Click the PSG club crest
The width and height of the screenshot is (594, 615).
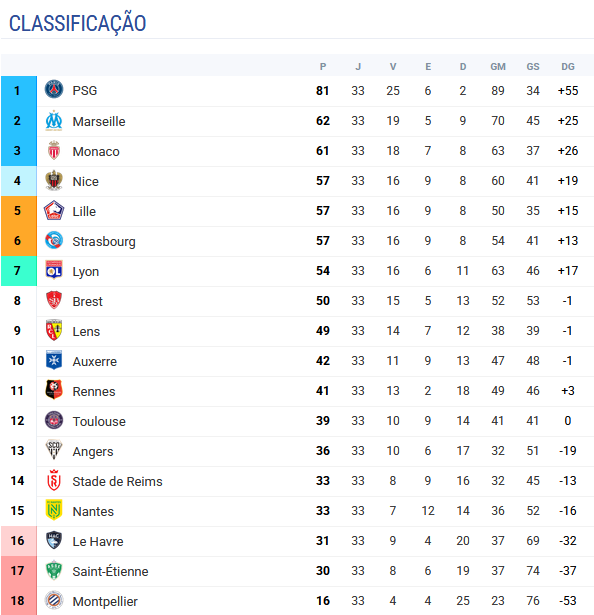[54, 90]
